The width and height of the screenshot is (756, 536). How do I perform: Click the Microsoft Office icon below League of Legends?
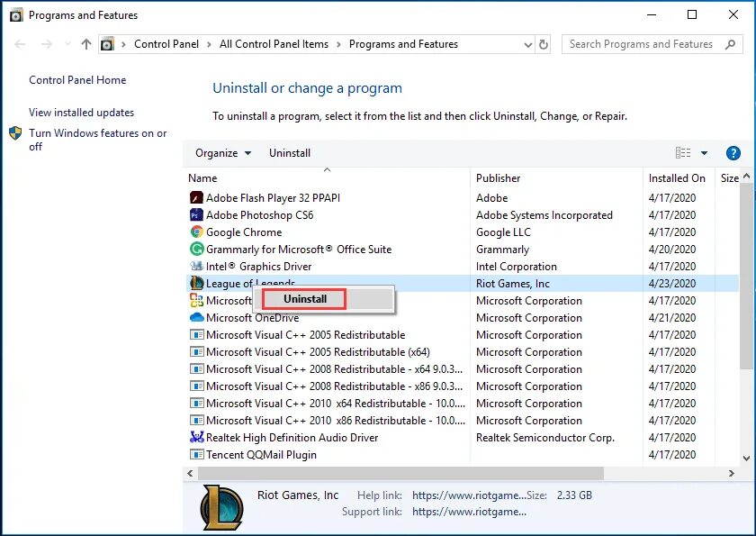pyautogui.click(x=196, y=301)
